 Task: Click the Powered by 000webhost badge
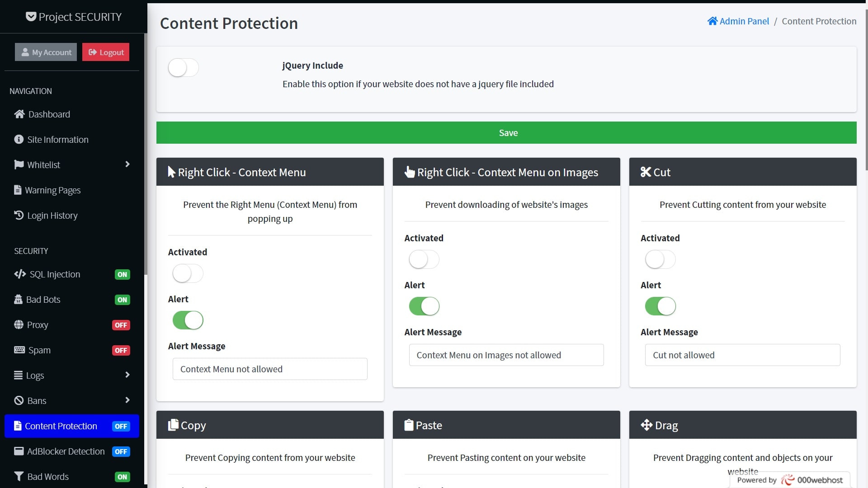[x=788, y=480]
